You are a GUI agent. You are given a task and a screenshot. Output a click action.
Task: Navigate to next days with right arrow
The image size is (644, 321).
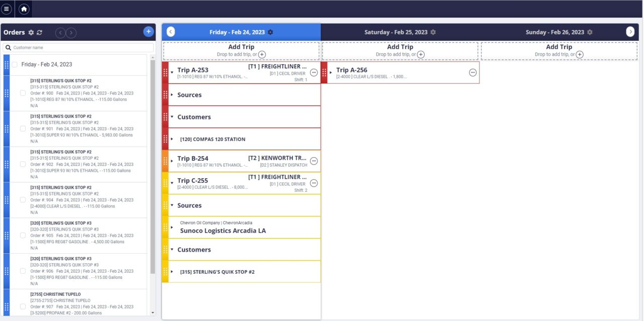tap(630, 31)
